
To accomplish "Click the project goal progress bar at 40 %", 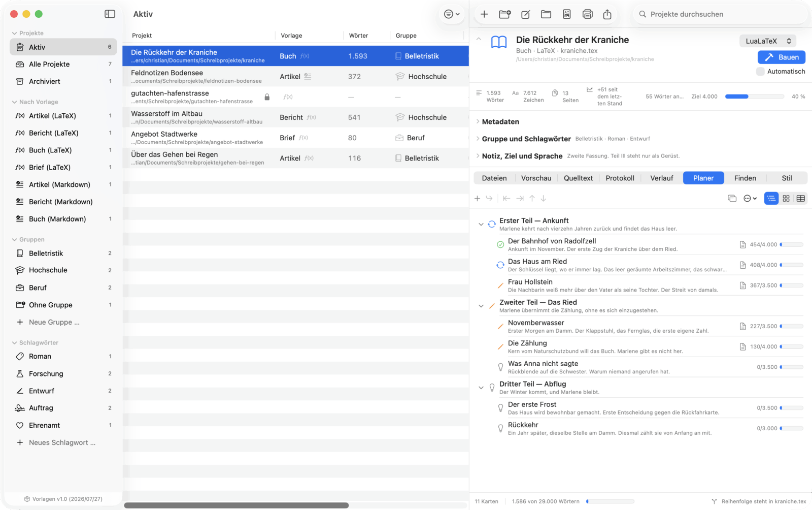I will tap(755, 97).
